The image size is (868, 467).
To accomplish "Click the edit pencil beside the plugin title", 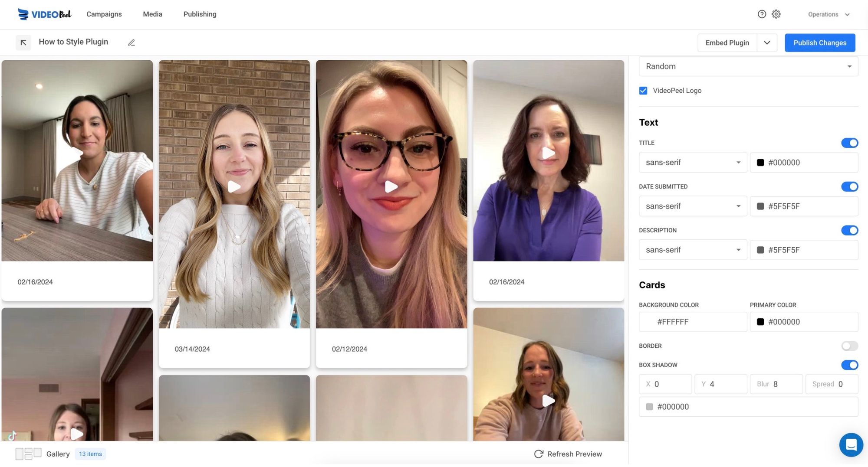I will pos(132,42).
